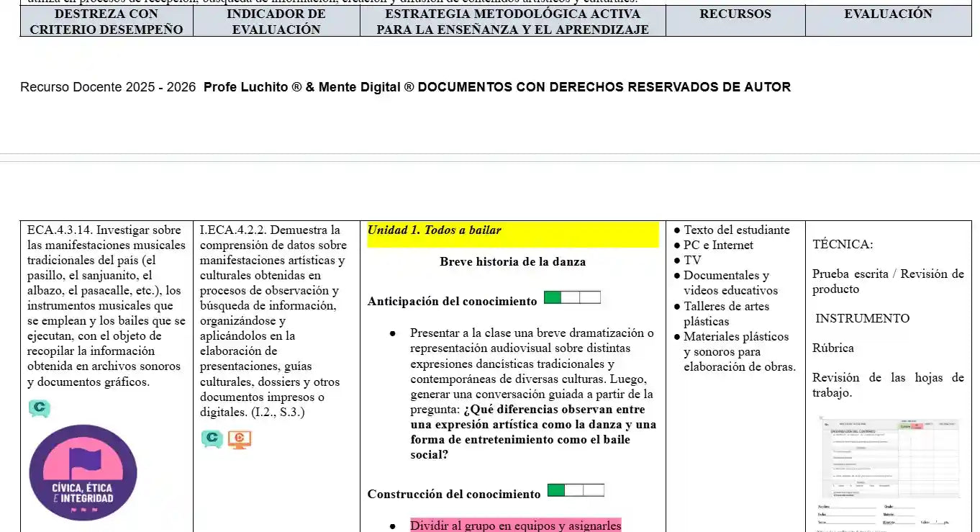The image size is (980, 532).
Task: Click the 'EVALUACIÓN' column header
Action: [888, 14]
